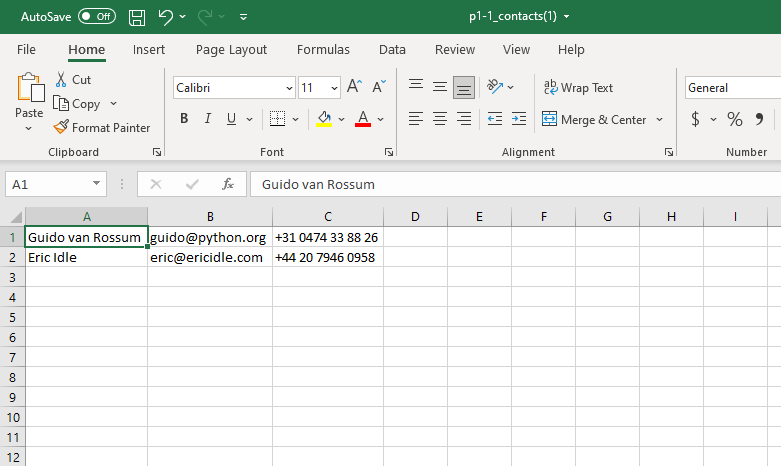
Task: Toggle Italic formatting
Action: (208, 118)
